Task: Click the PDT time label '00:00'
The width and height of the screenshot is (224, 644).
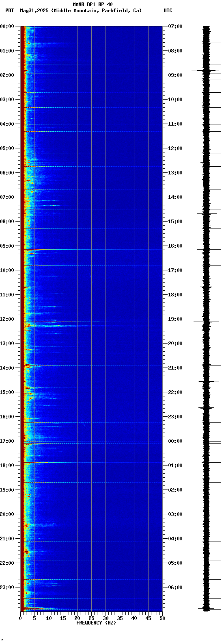Action: pyautogui.click(x=7, y=26)
